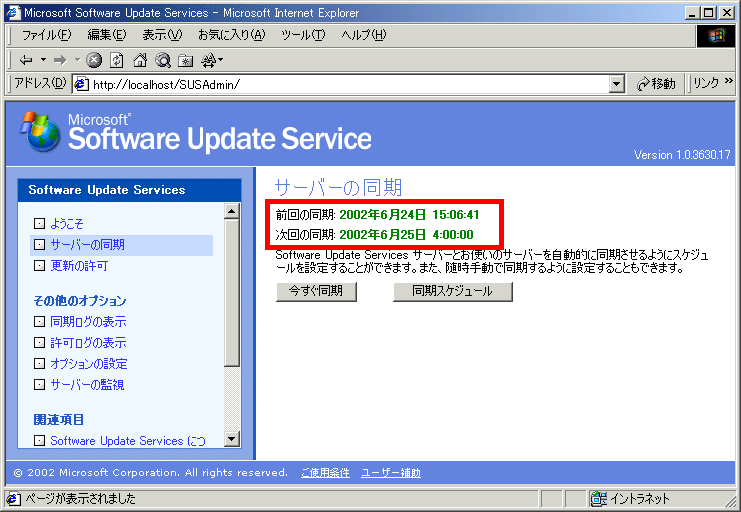Open the 表示(V) menu
Screen dimensions: 741x512
pos(162,35)
